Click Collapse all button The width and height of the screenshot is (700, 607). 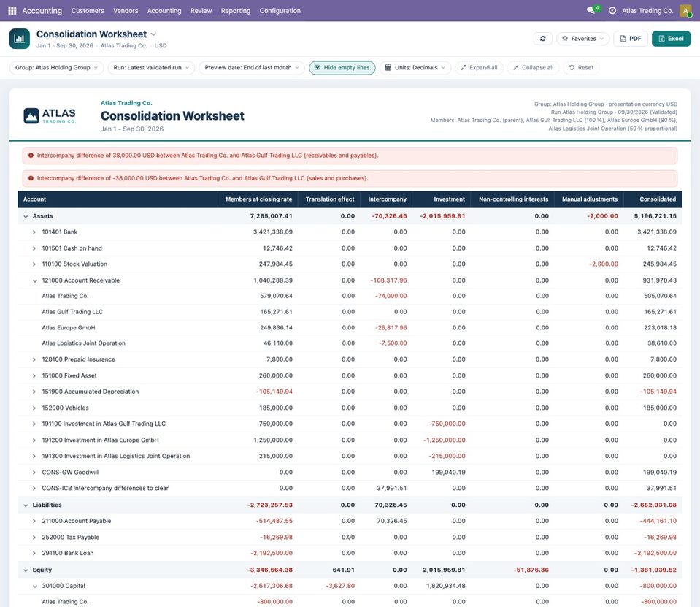[x=533, y=68]
